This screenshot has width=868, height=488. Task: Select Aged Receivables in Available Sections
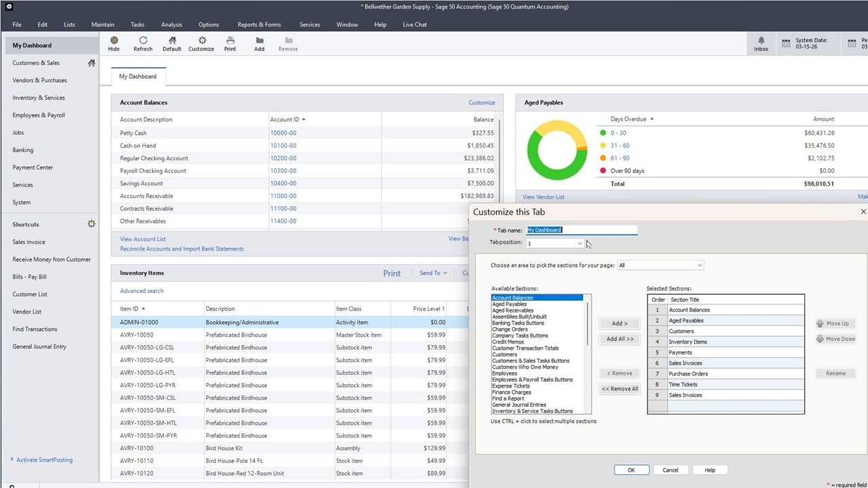coord(513,310)
